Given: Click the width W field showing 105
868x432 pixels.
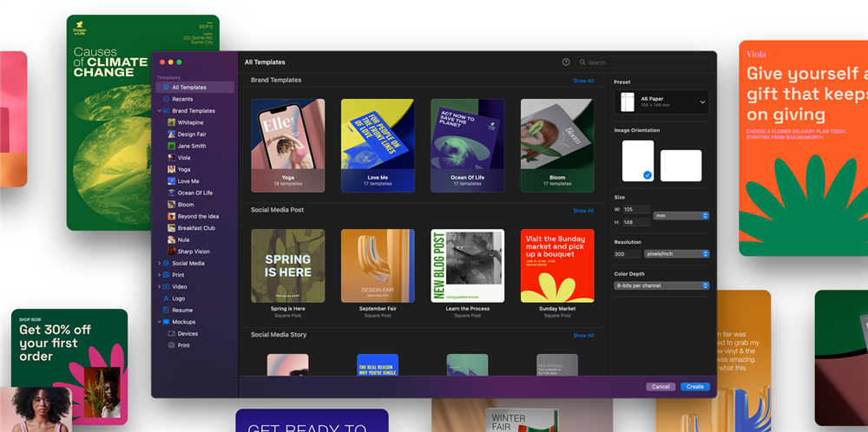Looking at the screenshot, I should click(635, 209).
